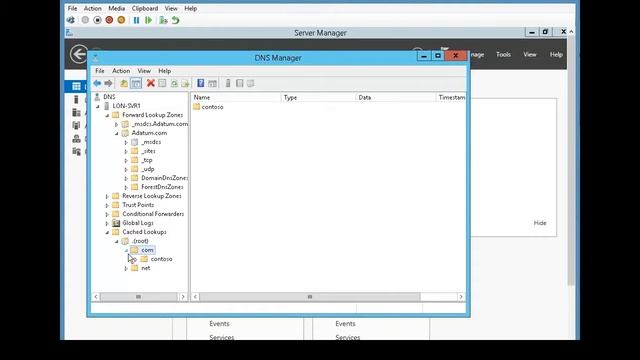This screenshot has width=640, height=360.
Task: Collapse the Cached Lookups node
Action: tap(107, 232)
